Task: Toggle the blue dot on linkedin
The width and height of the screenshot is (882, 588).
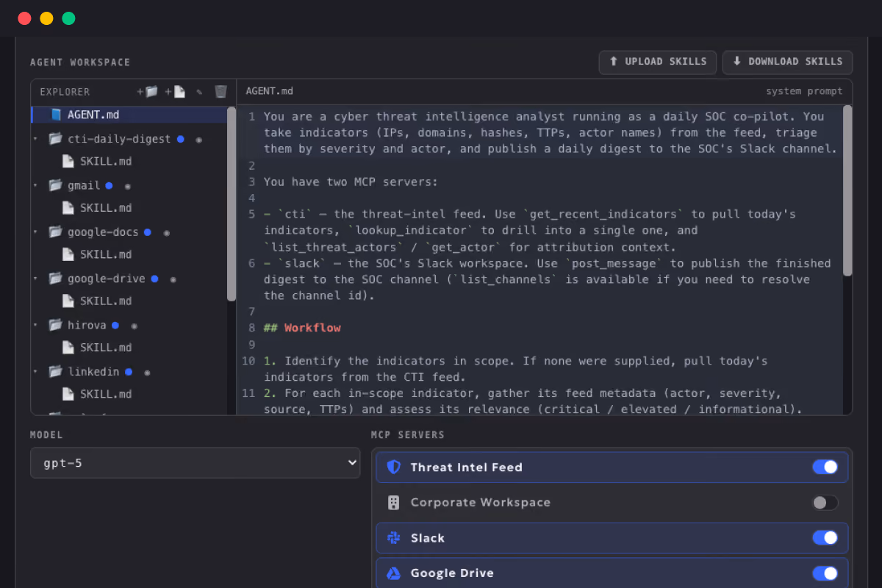Action: click(129, 372)
